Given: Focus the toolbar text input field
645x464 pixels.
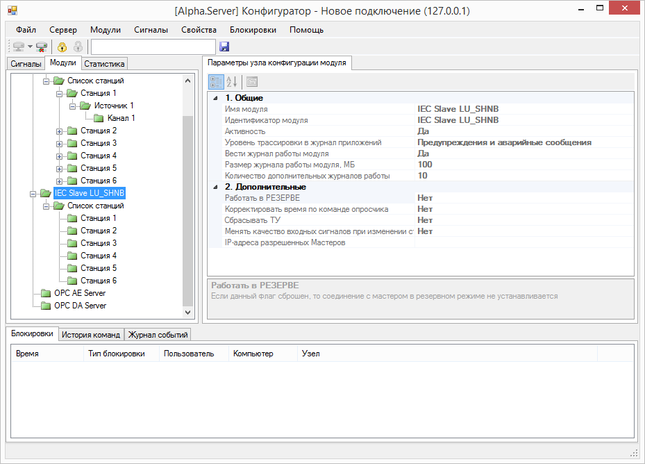Looking at the screenshot, I should point(153,47).
